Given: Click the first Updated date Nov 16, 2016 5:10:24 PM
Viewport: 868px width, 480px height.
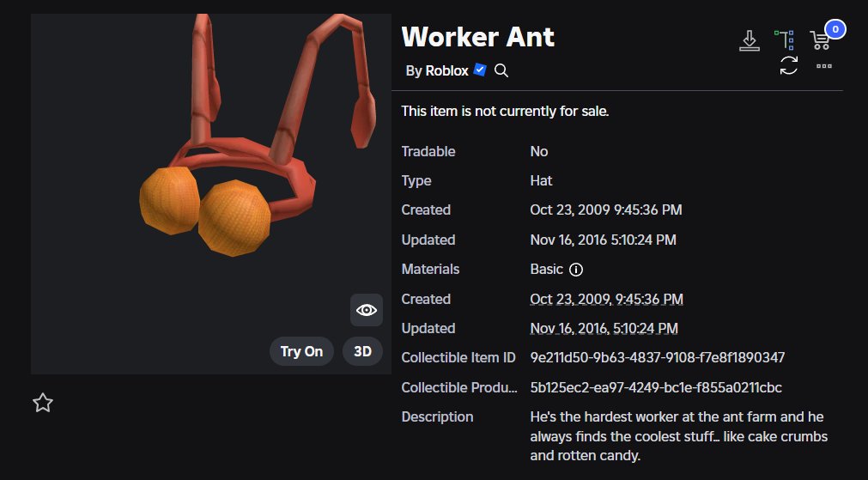Looking at the screenshot, I should pos(603,240).
